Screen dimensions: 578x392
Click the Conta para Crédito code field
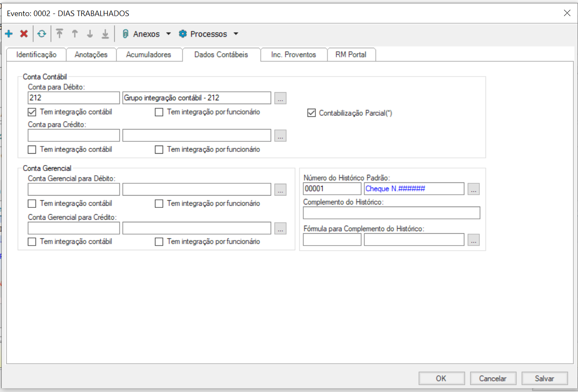click(74, 135)
